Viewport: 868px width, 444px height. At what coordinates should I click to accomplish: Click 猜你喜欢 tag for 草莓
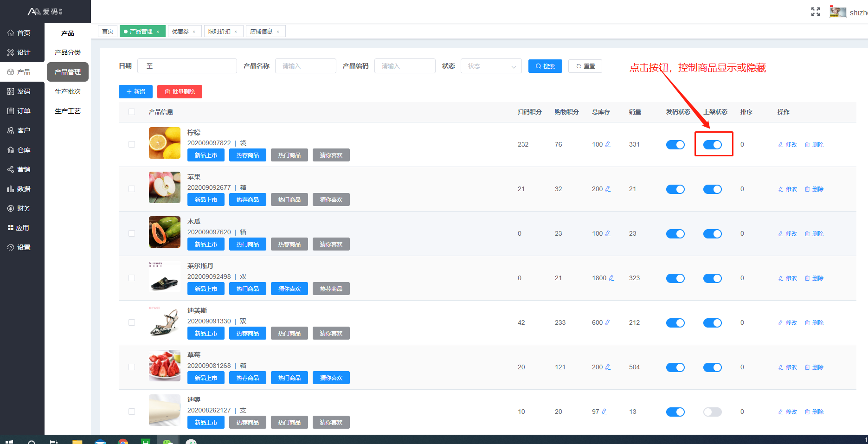331,378
